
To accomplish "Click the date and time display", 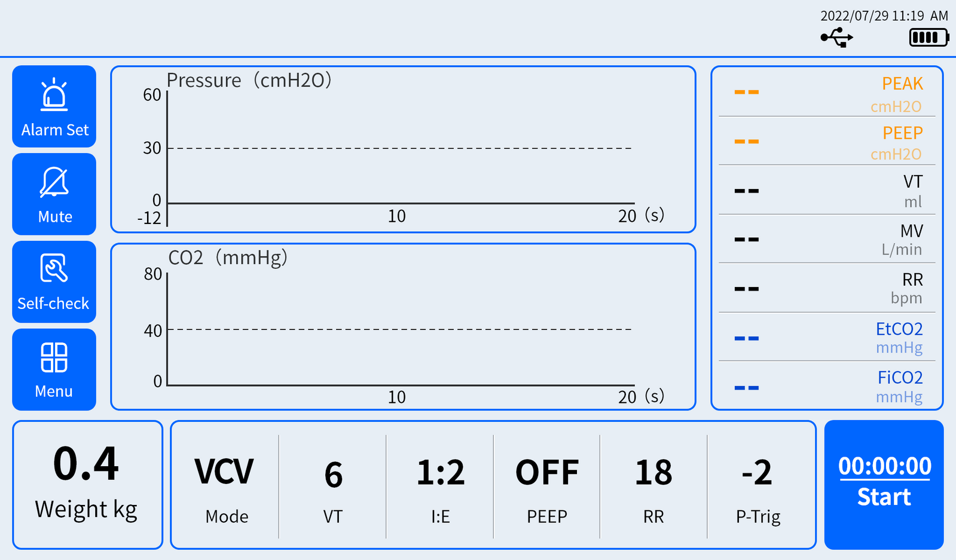I will (x=884, y=16).
